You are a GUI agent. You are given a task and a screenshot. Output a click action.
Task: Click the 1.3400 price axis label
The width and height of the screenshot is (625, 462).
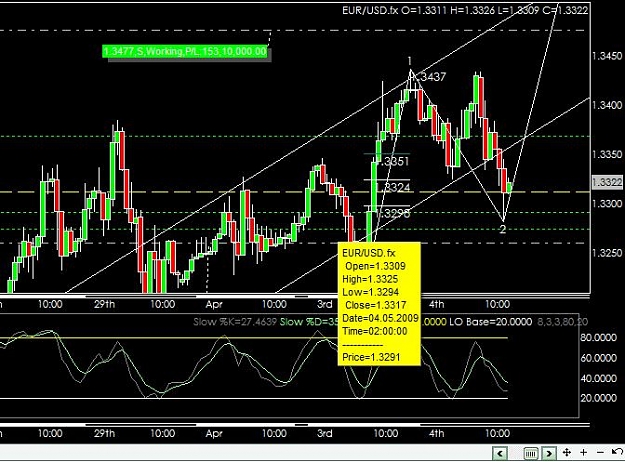point(607,105)
